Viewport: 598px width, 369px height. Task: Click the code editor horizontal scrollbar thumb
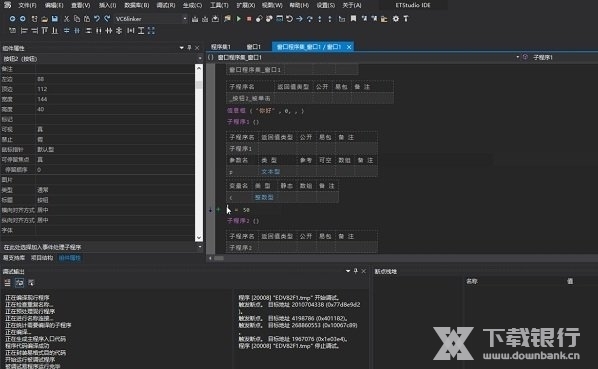point(219,258)
